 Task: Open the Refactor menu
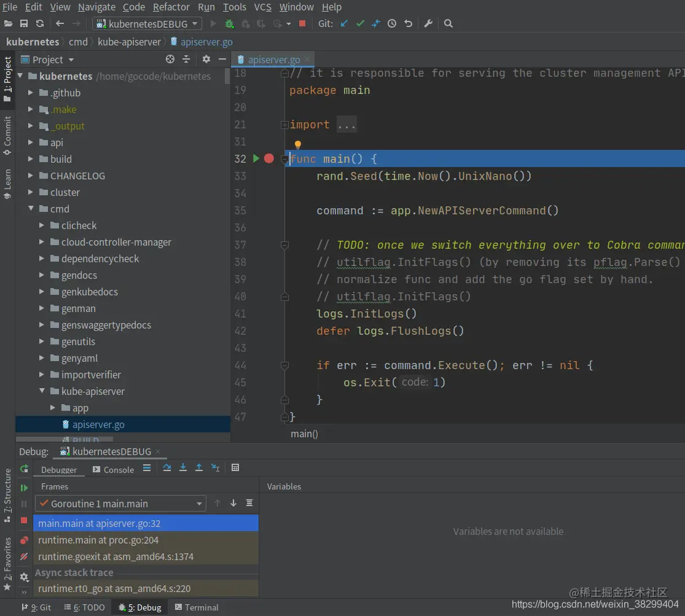click(171, 7)
